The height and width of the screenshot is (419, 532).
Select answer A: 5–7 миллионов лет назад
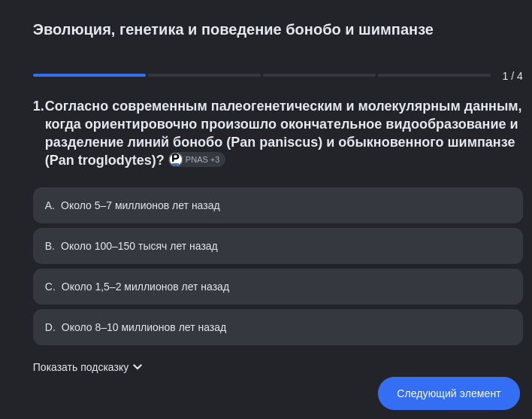tap(277, 205)
